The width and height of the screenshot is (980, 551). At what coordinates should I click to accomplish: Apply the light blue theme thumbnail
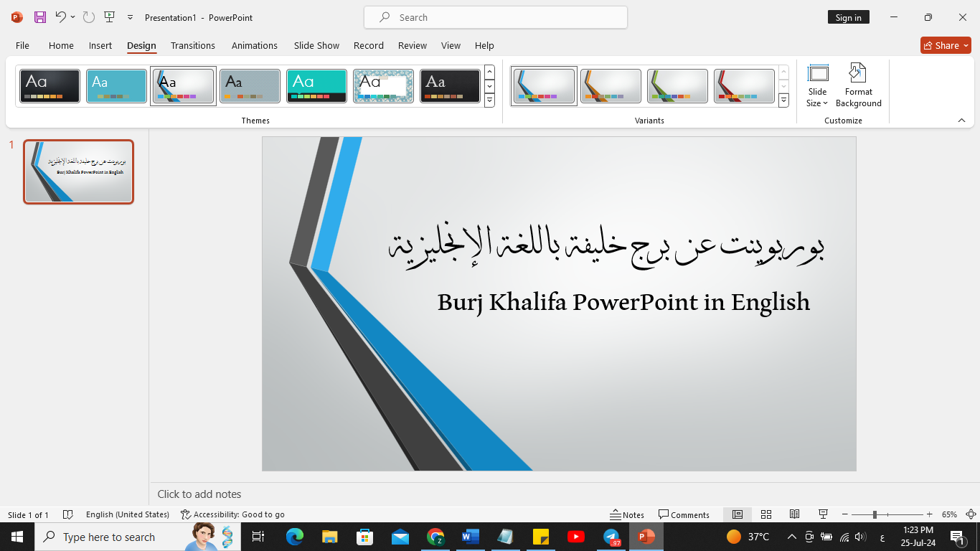(116, 86)
